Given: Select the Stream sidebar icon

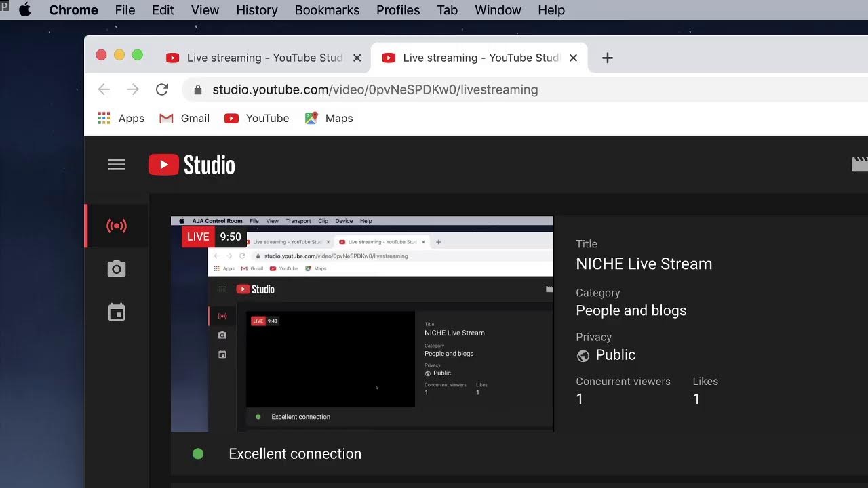Looking at the screenshot, I should click(x=117, y=226).
